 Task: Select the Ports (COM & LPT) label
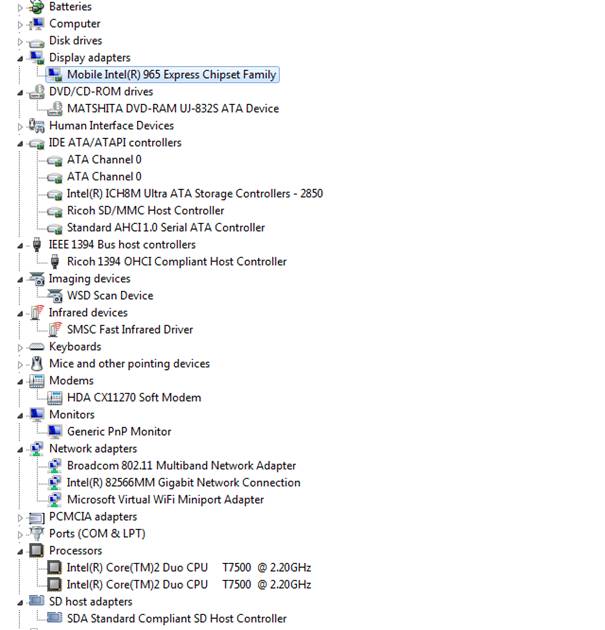point(97,534)
